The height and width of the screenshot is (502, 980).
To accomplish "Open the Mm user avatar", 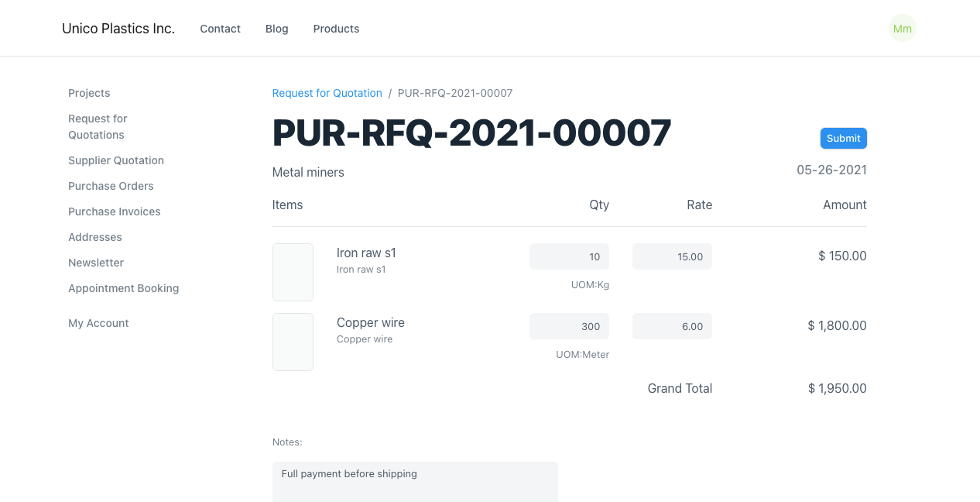I will 902,28.
